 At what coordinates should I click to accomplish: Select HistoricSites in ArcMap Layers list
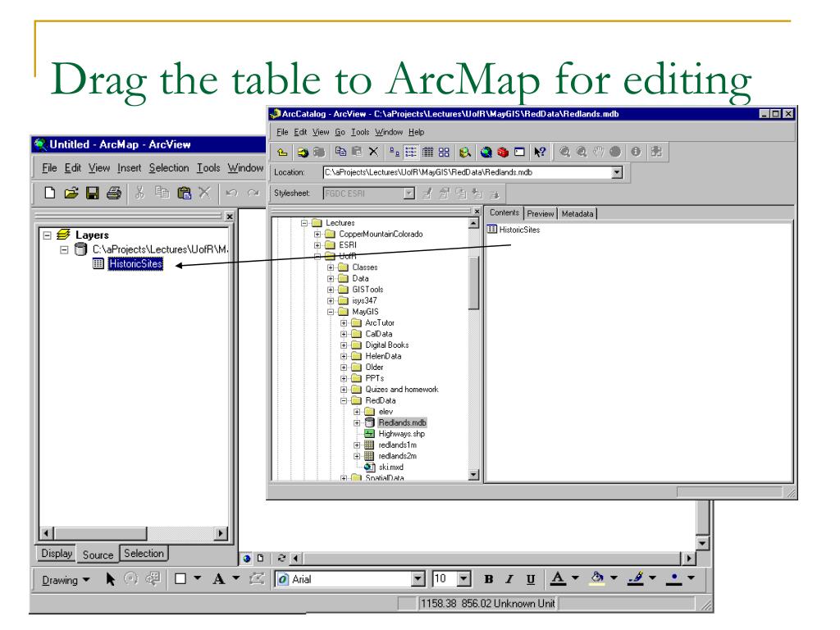coord(135,263)
